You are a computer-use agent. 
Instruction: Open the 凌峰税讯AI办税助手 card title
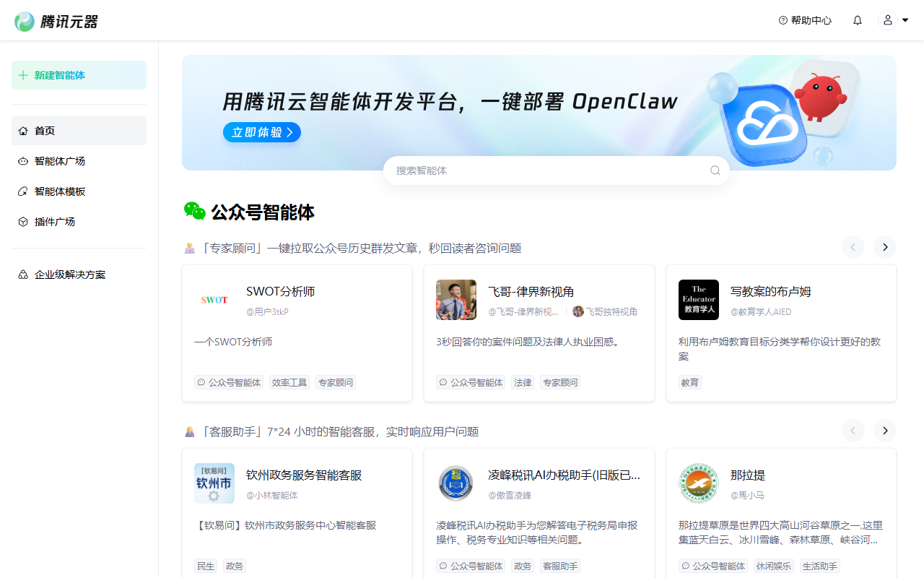(565, 475)
